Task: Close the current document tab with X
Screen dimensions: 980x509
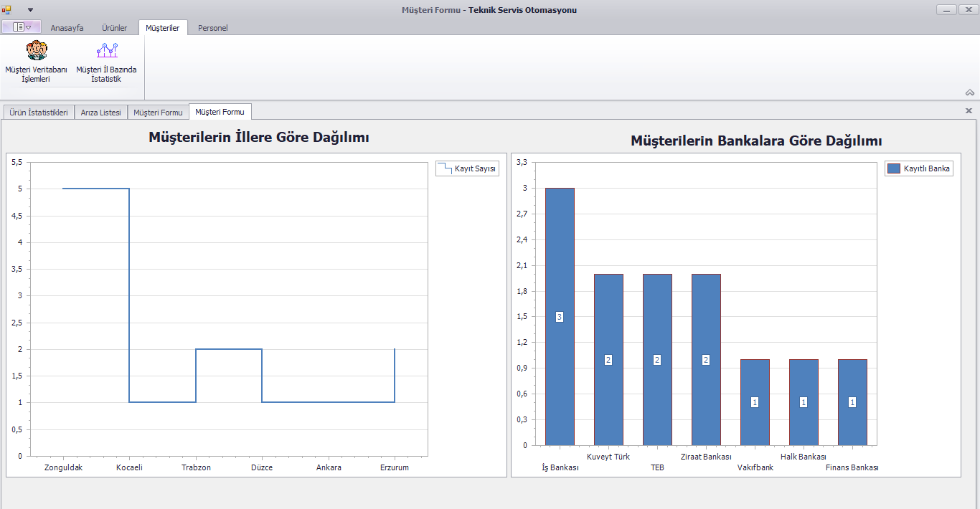Action: [x=969, y=111]
